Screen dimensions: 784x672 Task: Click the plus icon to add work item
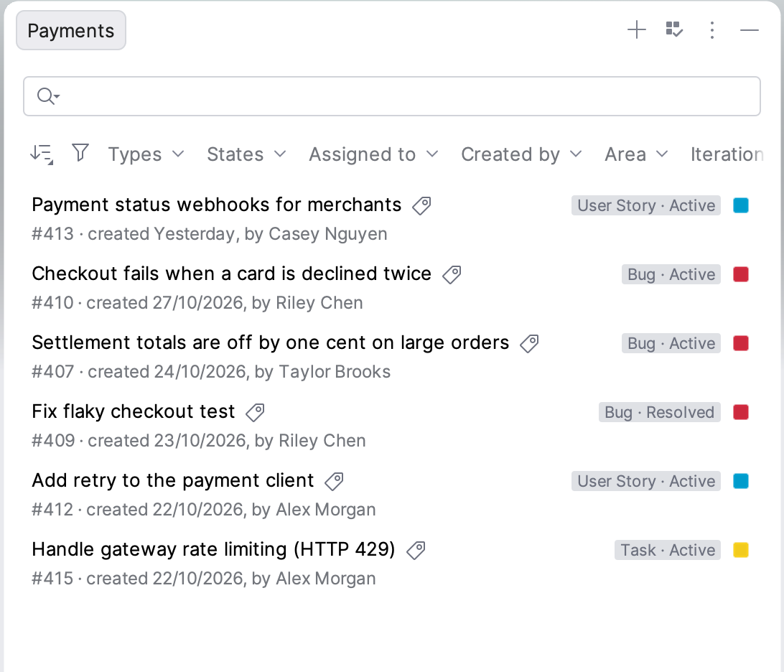pos(637,30)
